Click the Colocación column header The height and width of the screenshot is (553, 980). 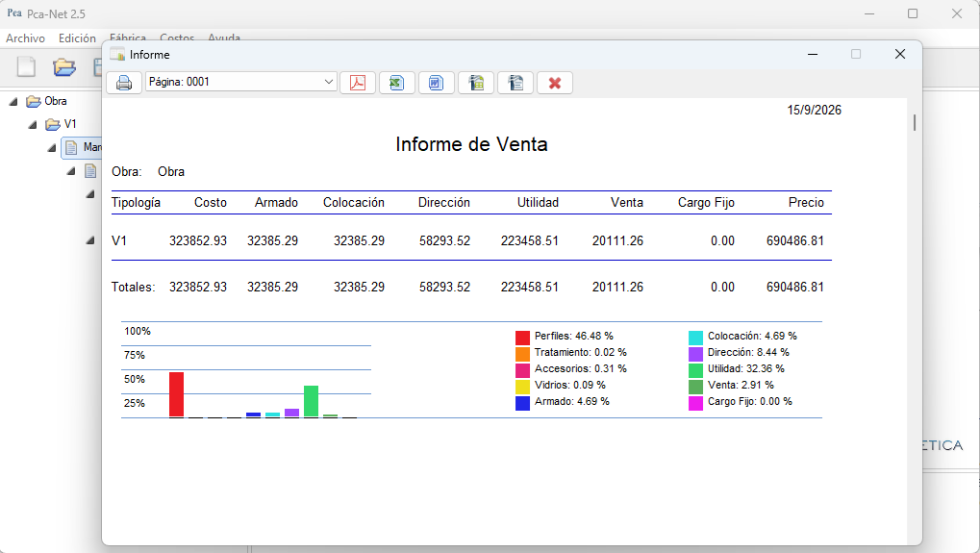354,203
